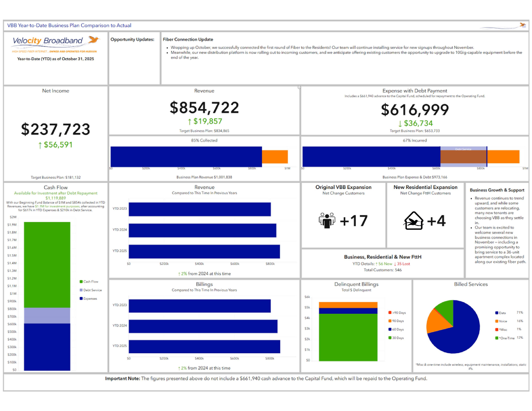Screen dimensions: 532x411
Task: Select the YTD 2025 revenue bar
Action: coord(204,251)
